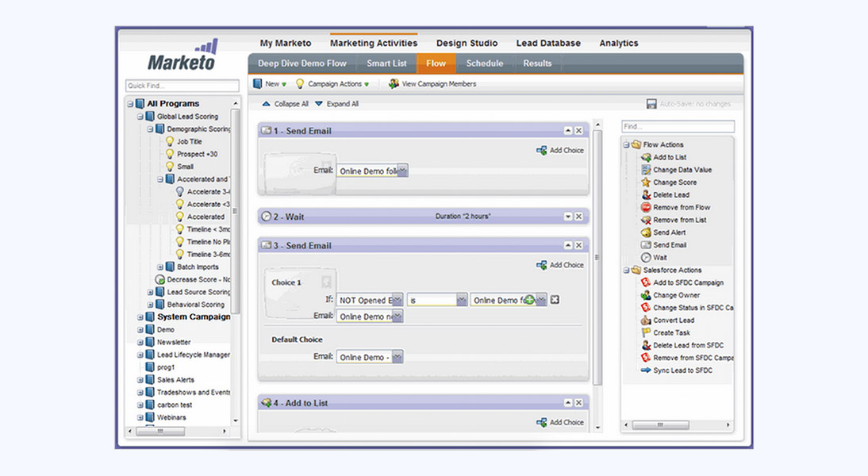
Task: Open the Choice 1 Email dropdown
Action: [398, 316]
